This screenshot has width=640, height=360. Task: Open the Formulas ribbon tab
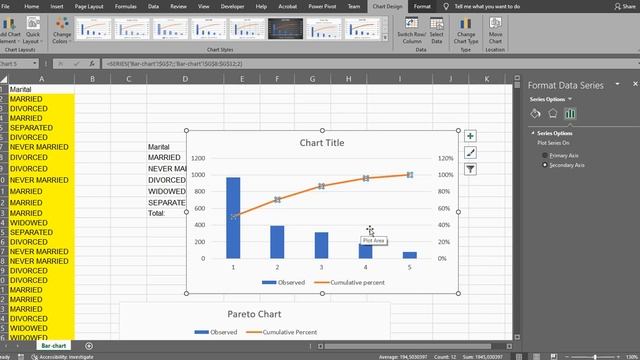point(125,6)
